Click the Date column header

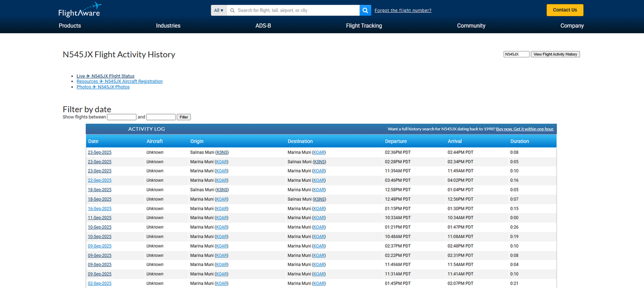(x=93, y=141)
